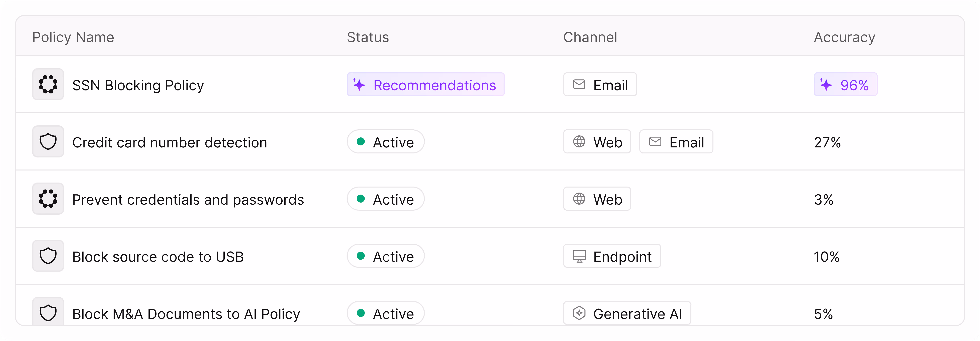Click the Generative AI hexagon icon

(579, 313)
